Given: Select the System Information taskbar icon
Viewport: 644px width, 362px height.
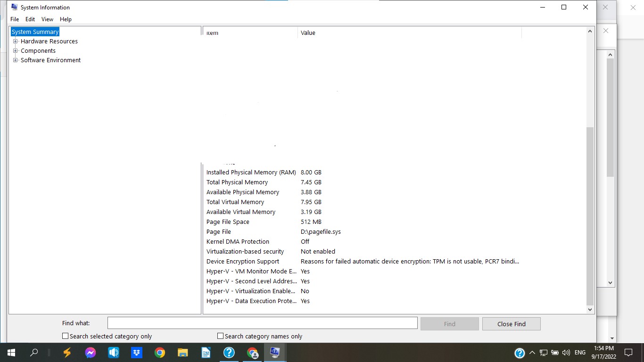Looking at the screenshot, I should tap(275, 352).
